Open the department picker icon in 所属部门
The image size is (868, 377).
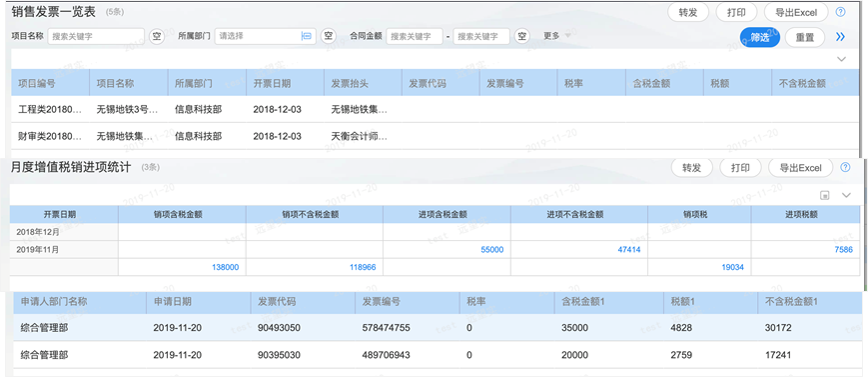point(307,36)
